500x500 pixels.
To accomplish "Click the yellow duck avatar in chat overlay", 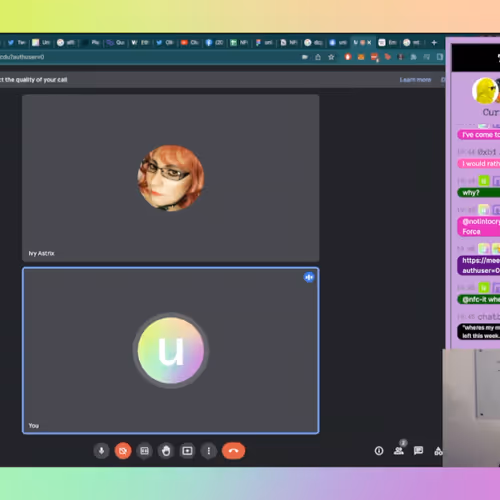I will point(485,90).
